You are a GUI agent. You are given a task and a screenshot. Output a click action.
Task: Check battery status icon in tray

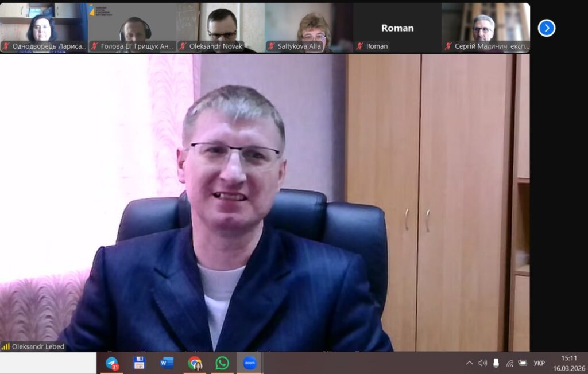(x=523, y=363)
